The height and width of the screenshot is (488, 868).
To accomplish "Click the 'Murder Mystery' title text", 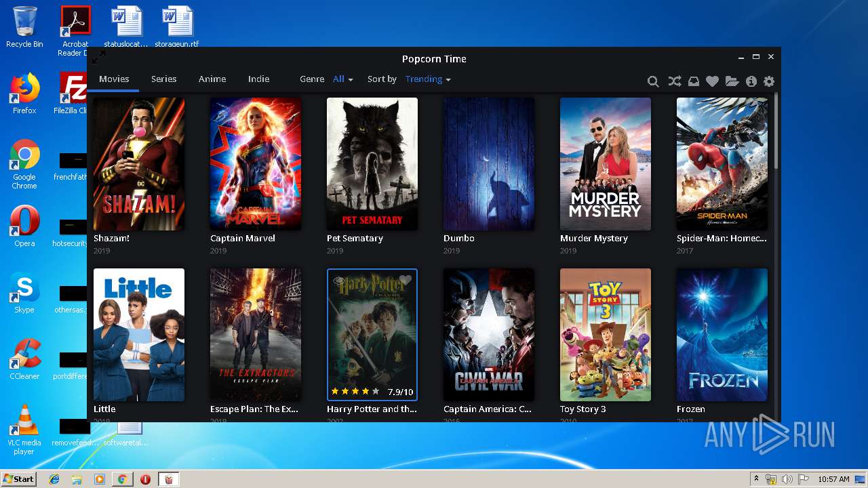I will tap(594, 239).
